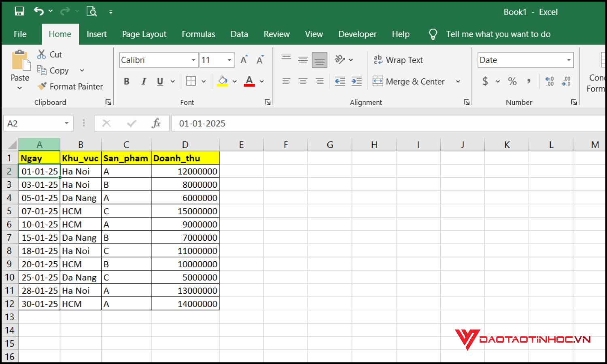Image resolution: width=607 pixels, height=364 pixels.
Task: Open the Clipboard dialog launcher
Action: click(108, 102)
